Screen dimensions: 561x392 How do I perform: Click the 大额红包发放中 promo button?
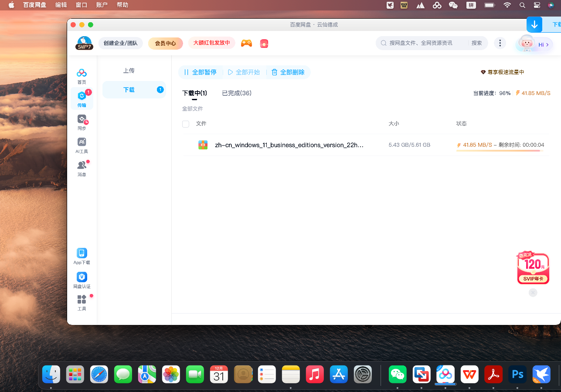tap(212, 43)
